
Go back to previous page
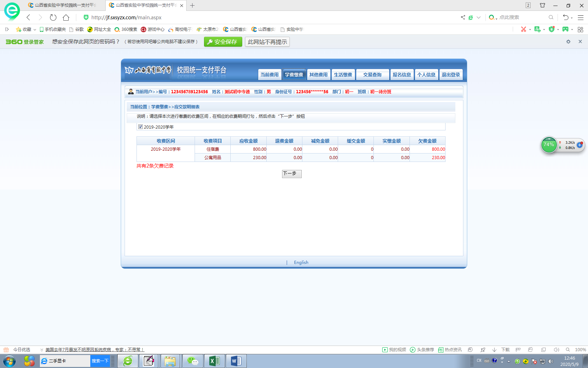(28, 17)
